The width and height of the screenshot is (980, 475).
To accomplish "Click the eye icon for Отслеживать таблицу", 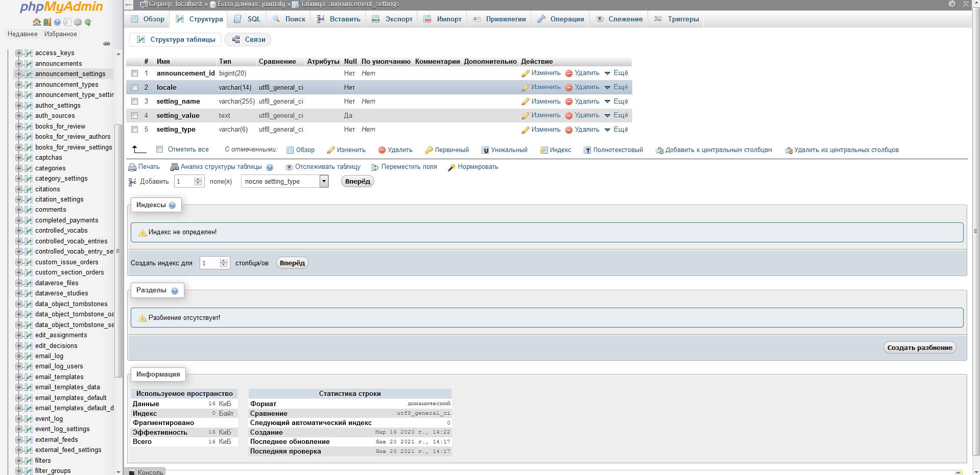I will [x=289, y=167].
